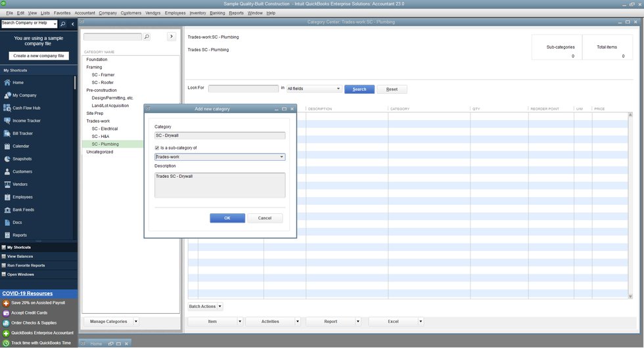Open the Snapshots shortcut icon
The image size is (644, 348).
7,159
